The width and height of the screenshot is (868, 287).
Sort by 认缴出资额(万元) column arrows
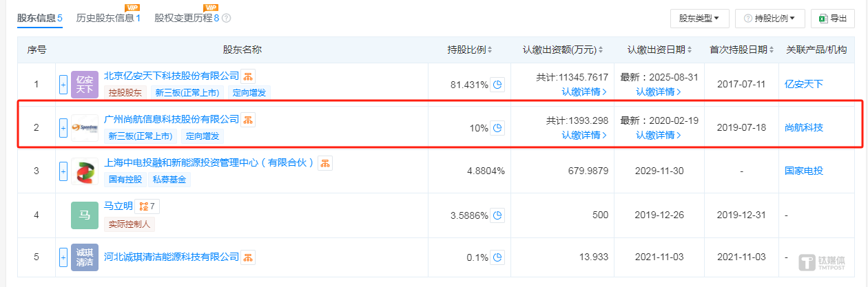(x=601, y=50)
